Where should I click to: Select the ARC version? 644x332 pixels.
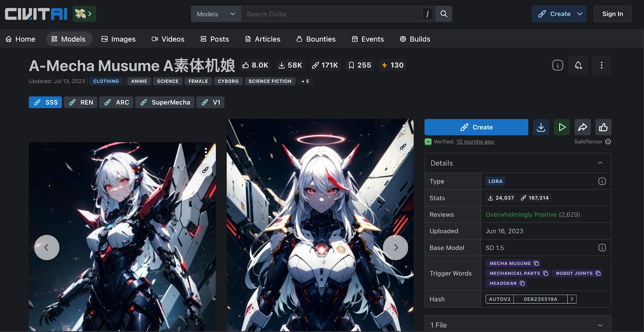coord(116,102)
